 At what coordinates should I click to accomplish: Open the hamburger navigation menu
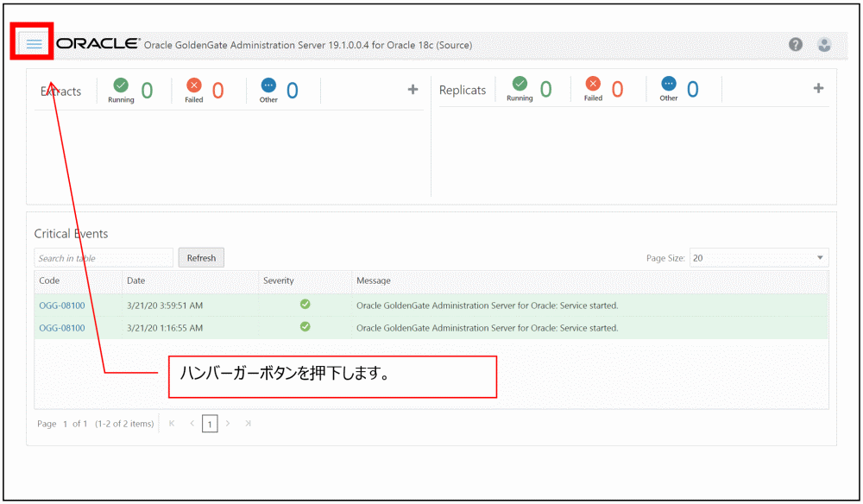35,43
